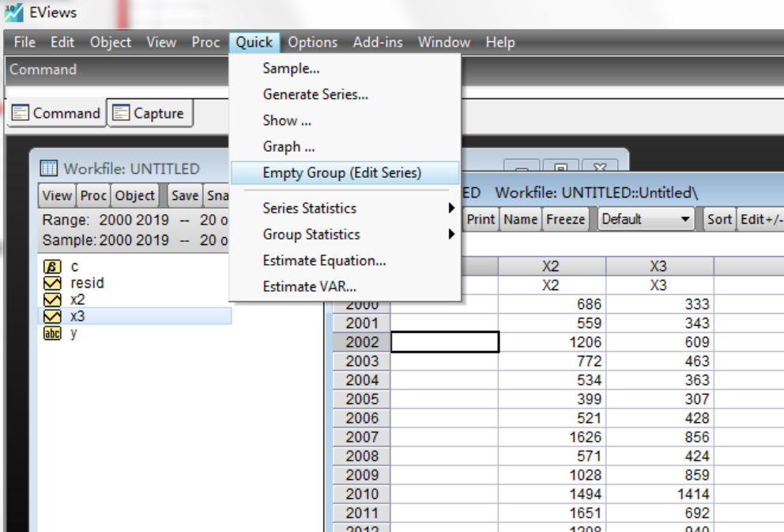Open the File menu
784x532 pixels.
[24, 43]
